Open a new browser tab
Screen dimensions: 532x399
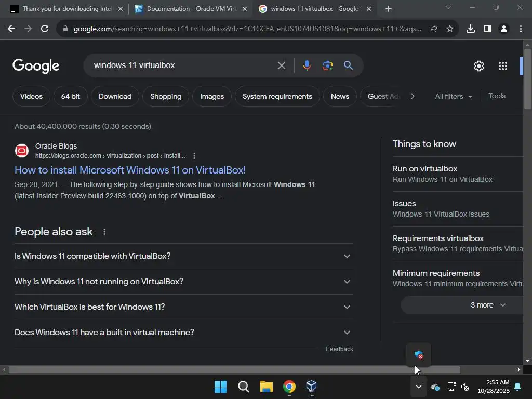(x=389, y=9)
